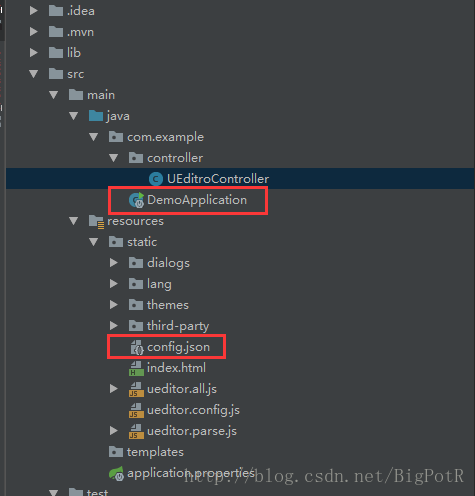Viewport: 475px width, 496px height.
Task: Click the config.json file icon
Action: pos(137,347)
